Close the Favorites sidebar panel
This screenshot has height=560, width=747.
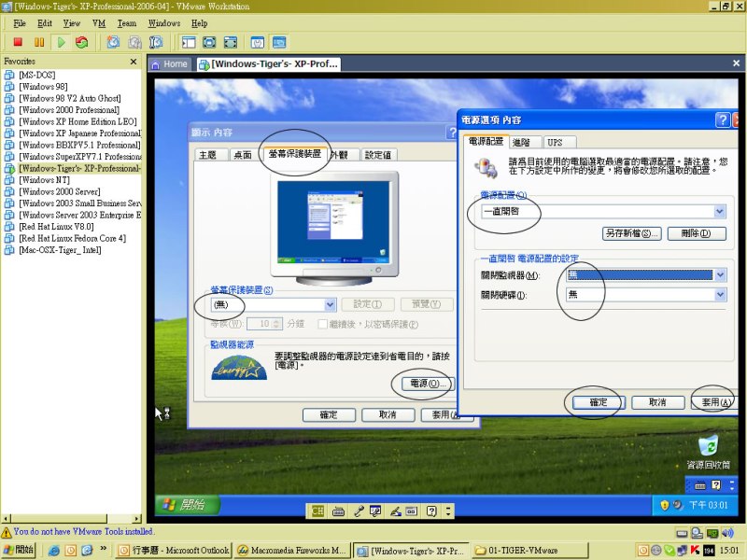click(x=134, y=62)
